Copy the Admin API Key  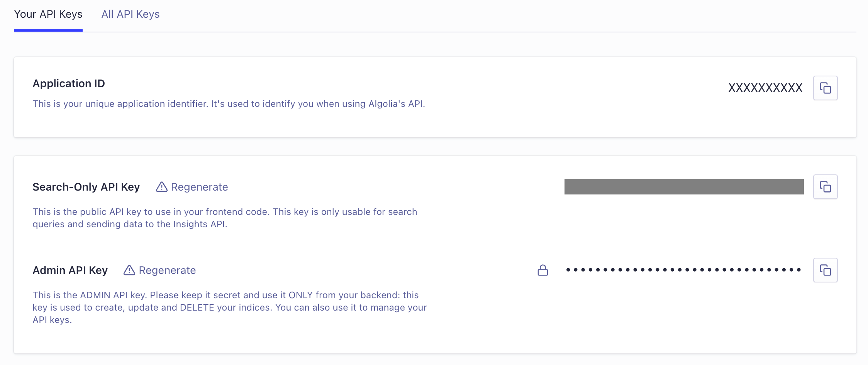826,270
